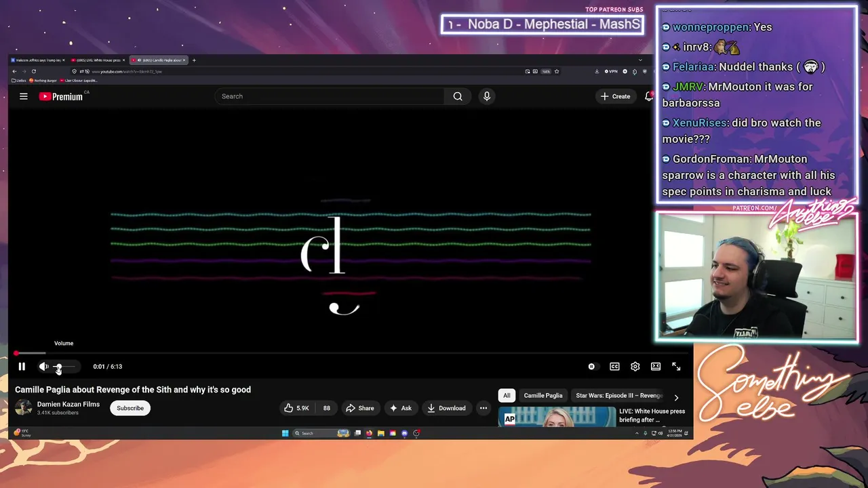Reload the browser page
The image size is (868, 488).
[33, 71]
